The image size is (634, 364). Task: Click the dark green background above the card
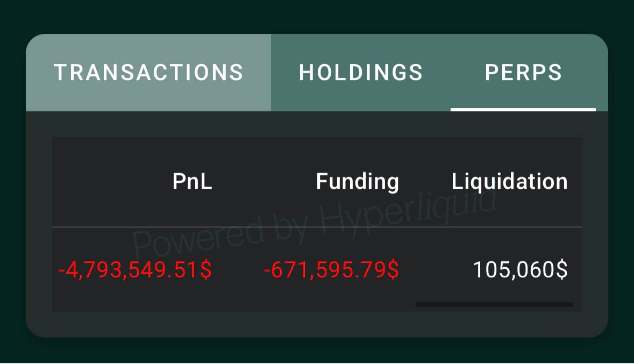pos(317,16)
